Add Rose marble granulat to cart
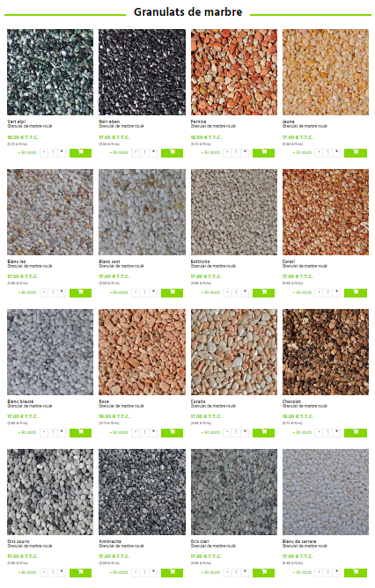The width and height of the screenshot is (375, 588). tap(173, 432)
